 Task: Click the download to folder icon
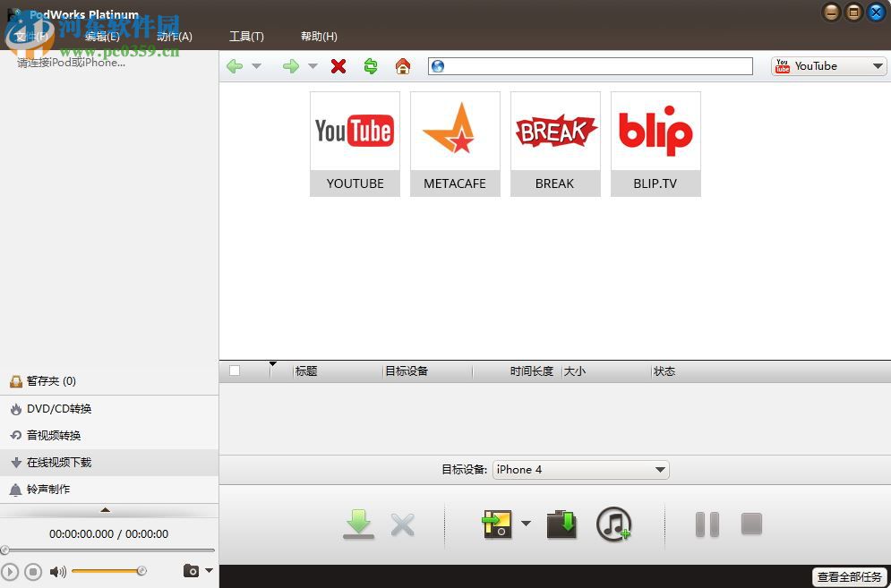(x=561, y=524)
